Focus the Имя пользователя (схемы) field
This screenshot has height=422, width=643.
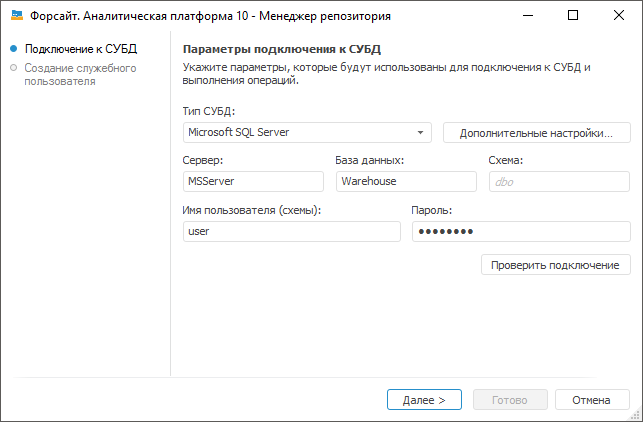tap(291, 231)
